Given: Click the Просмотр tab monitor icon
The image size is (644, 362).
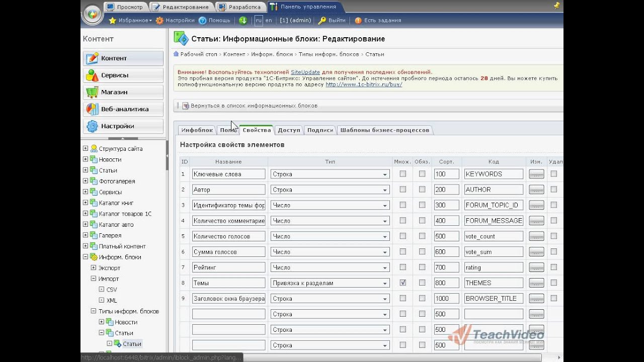Looking at the screenshot, I should click(x=110, y=7).
